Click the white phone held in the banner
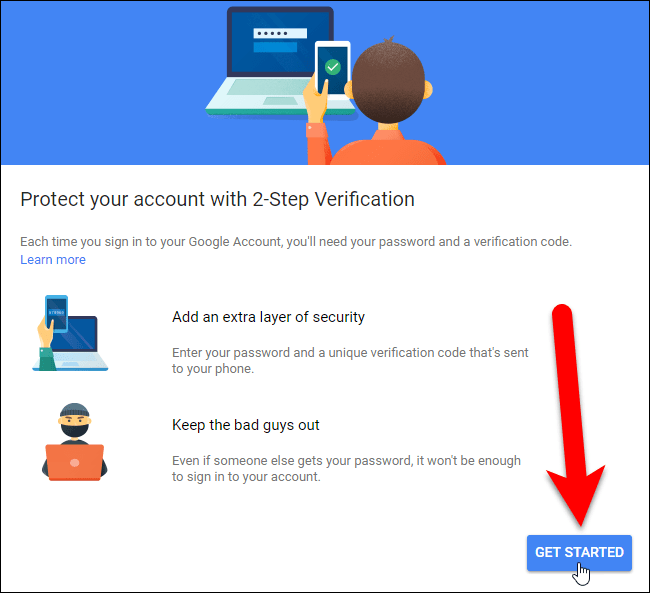This screenshot has height=593, width=650. click(332, 68)
